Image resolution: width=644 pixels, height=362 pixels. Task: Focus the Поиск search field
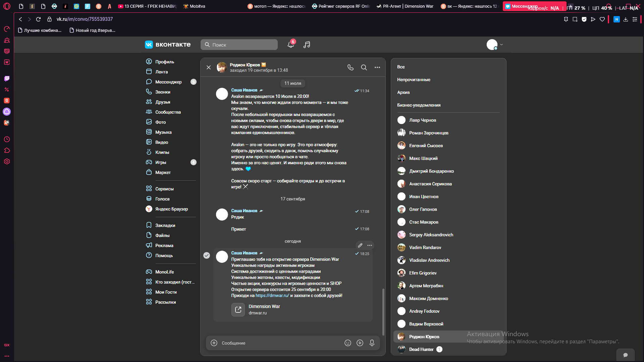click(239, 45)
